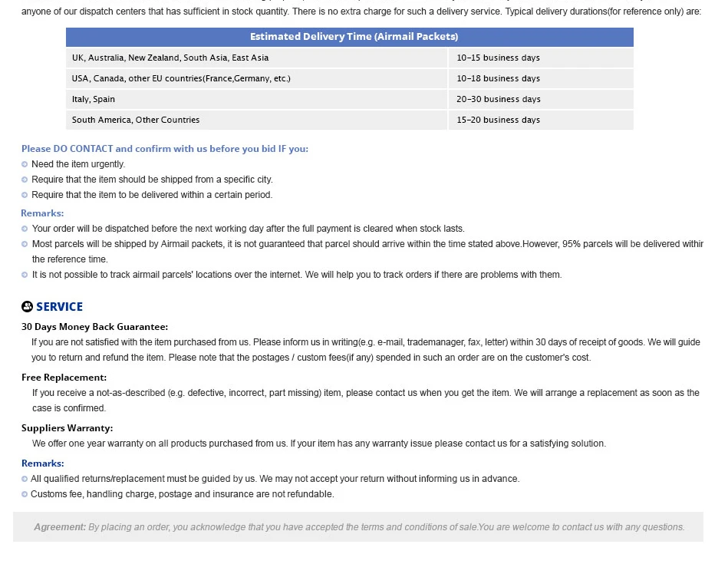Select the 'USA, Canada, other EU countries' row
Viewport: 728px width, 574px height.
click(350, 78)
